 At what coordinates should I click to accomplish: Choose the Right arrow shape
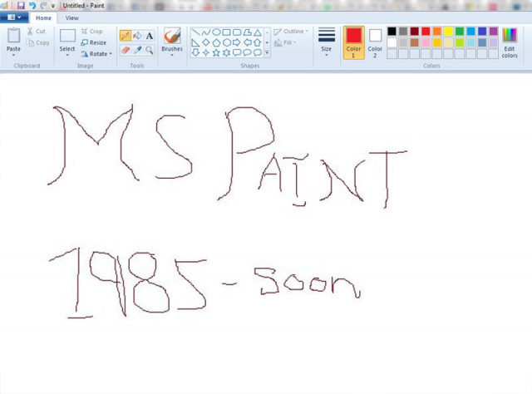click(237, 42)
